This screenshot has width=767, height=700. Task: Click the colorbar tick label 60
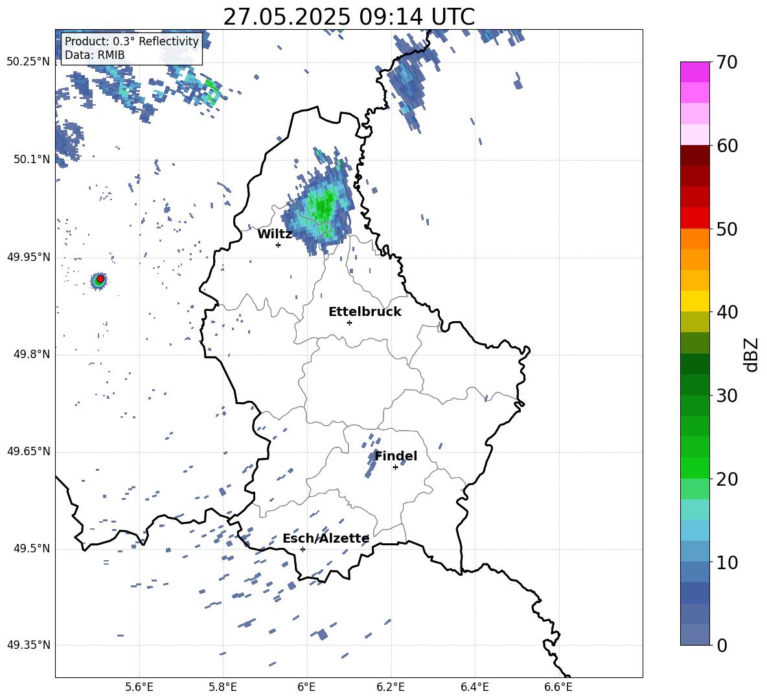[x=727, y=146]
